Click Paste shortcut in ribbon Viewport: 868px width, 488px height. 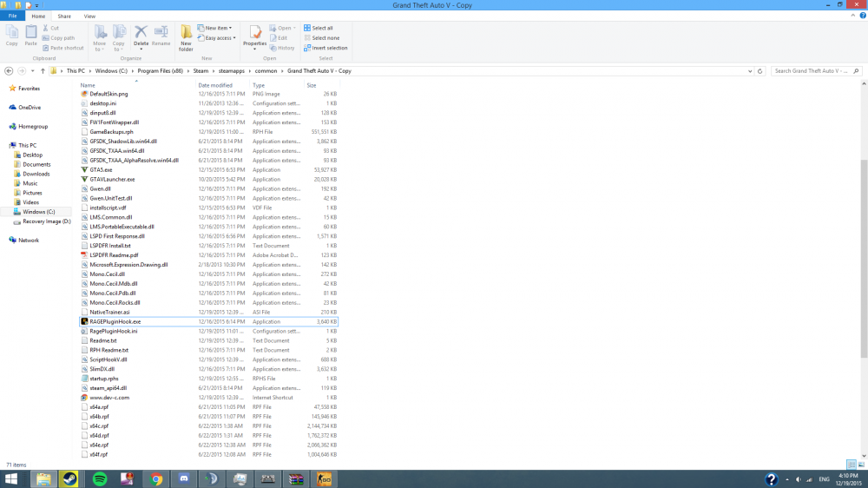pos(63,48)
